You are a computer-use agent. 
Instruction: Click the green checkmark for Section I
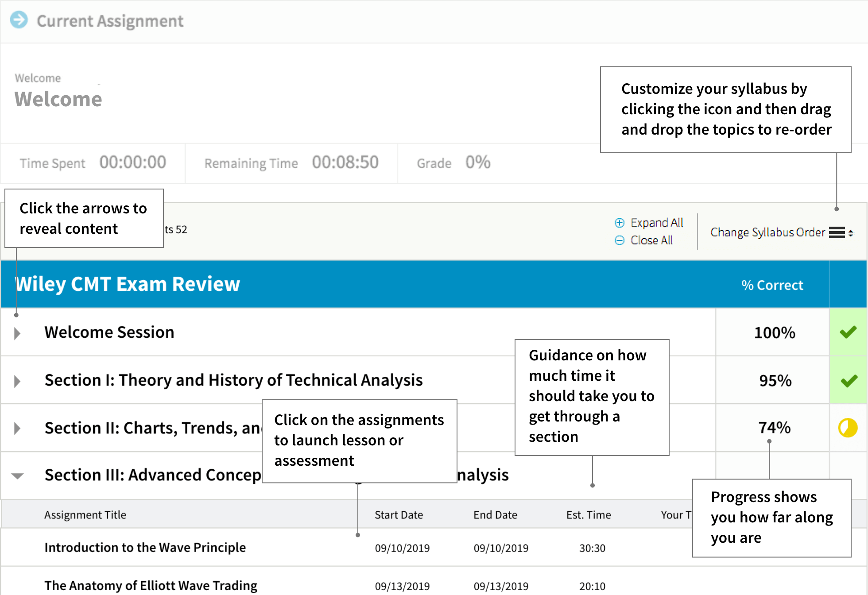tap(848, 380)
